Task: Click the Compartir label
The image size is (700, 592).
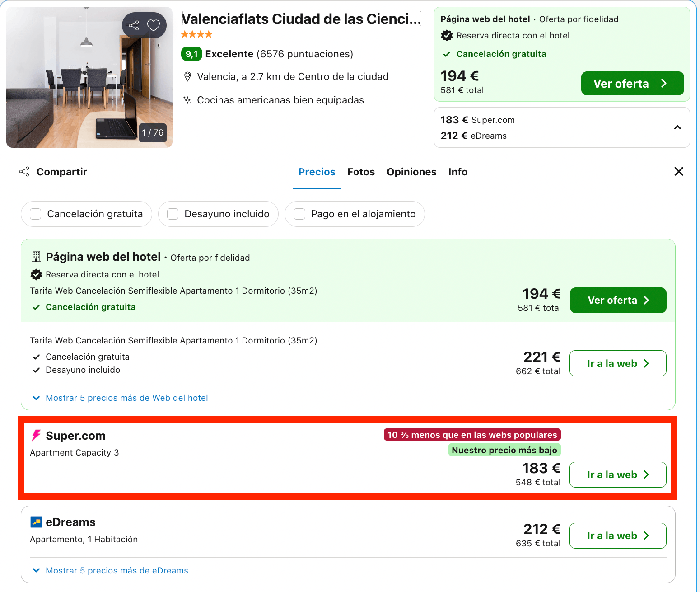Action: [x=62, y=172]
